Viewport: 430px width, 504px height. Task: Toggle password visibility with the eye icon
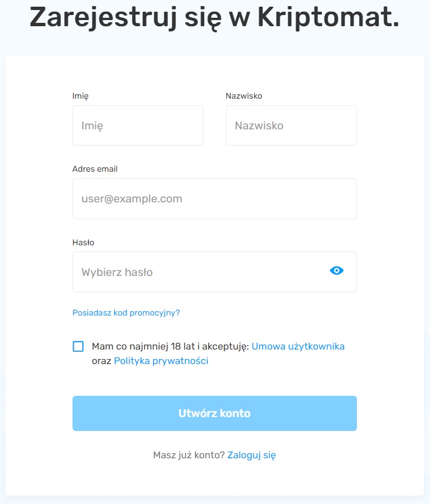(x=336, y=271)
